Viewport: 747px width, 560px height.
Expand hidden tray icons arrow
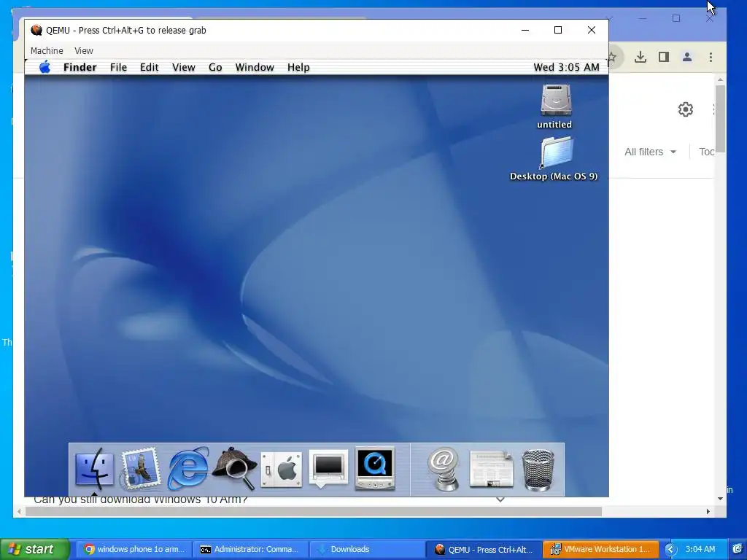671,550
